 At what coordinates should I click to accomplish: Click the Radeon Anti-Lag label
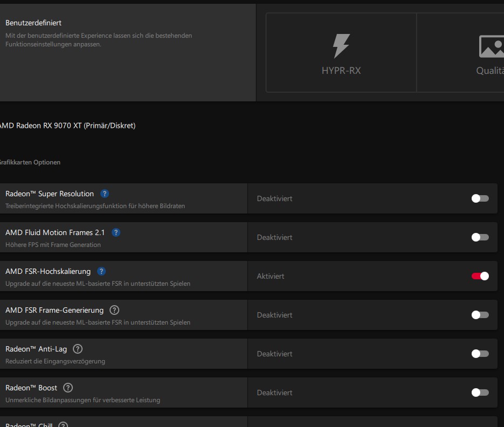pyautogui.click(x=36, y=349)
